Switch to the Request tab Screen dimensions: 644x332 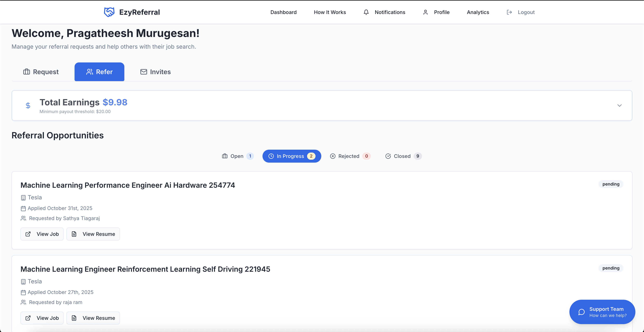pos(40,72)
